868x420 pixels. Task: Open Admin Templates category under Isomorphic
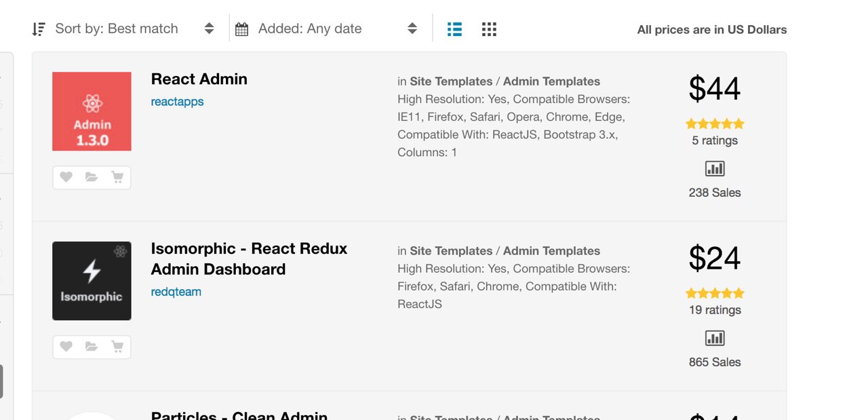(x=551, y=251)
